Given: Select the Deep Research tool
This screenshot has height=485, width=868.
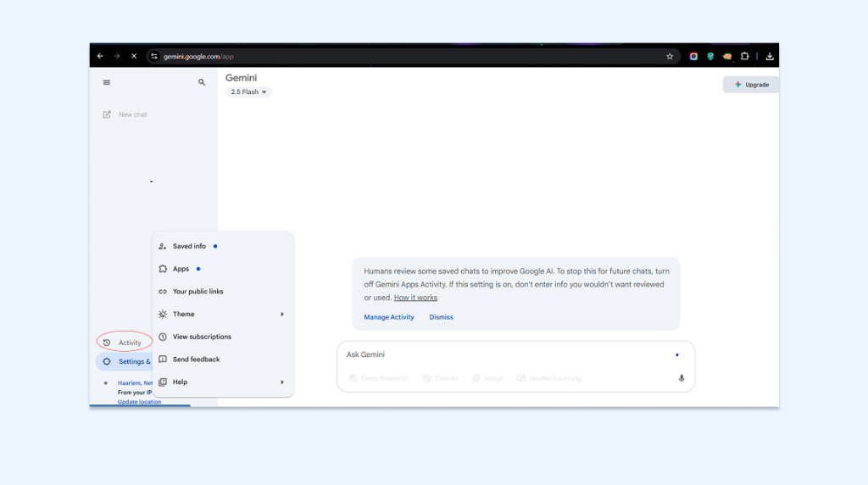Looking at the screenshot, I should click(379, 379).
